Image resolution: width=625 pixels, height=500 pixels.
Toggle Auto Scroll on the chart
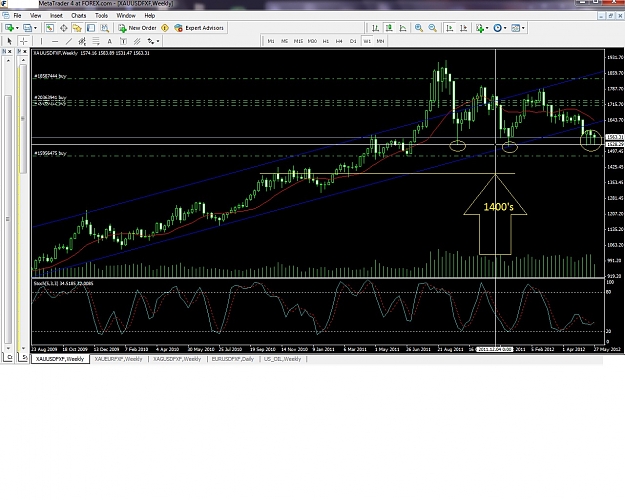click(x=450, y=28)
